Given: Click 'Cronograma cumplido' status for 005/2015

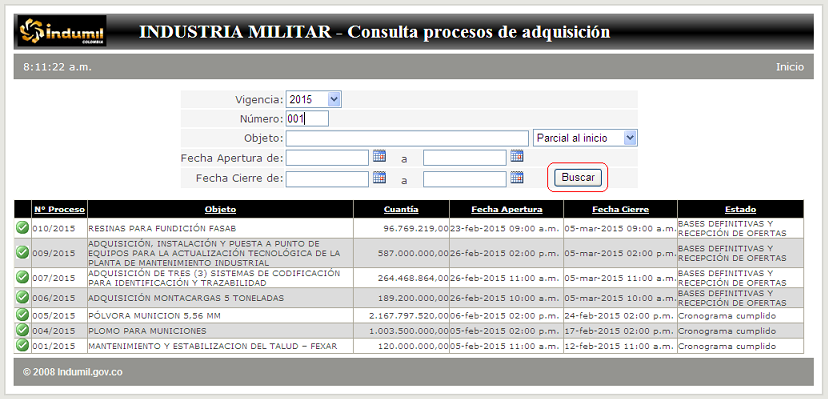Looking at the screenshot, I should tap(727, 316).
